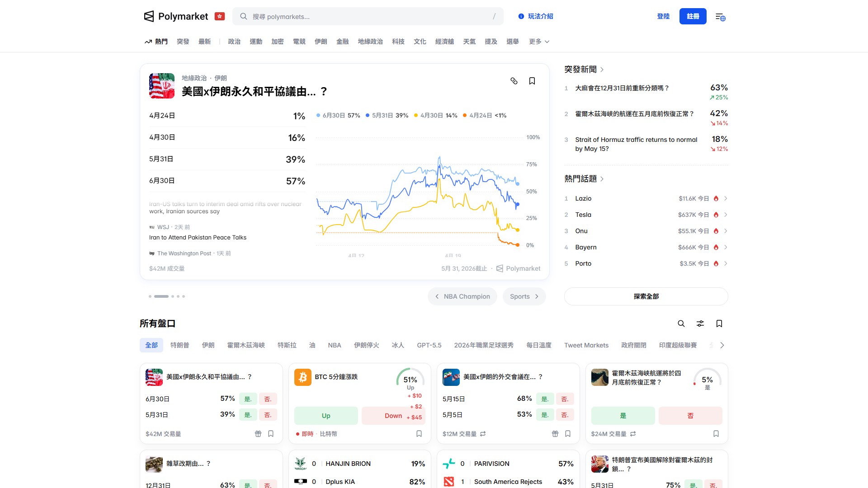Toggle the 6月30日 57% chart legend
This screenshot has width=868, height=488.
click(338, 116)
